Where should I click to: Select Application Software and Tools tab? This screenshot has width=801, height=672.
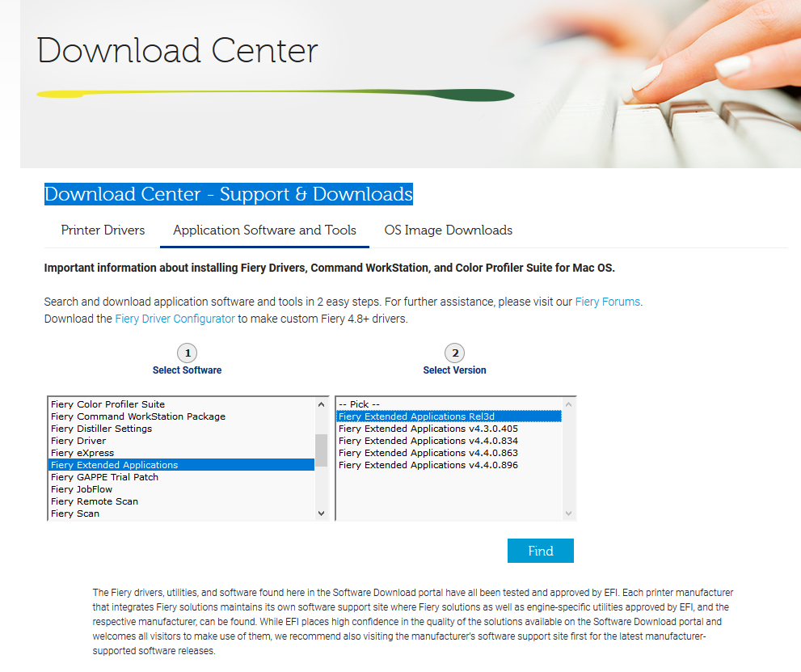[x=264, y=230]
